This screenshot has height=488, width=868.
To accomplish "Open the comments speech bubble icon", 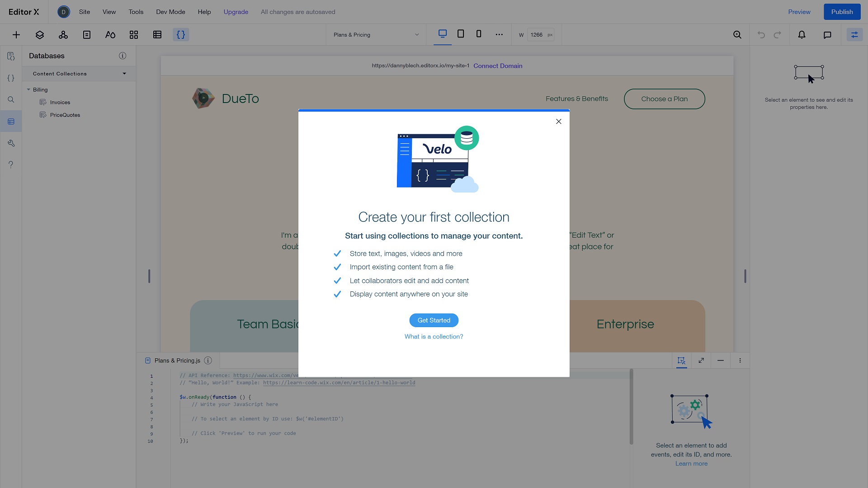I will 827,35.
